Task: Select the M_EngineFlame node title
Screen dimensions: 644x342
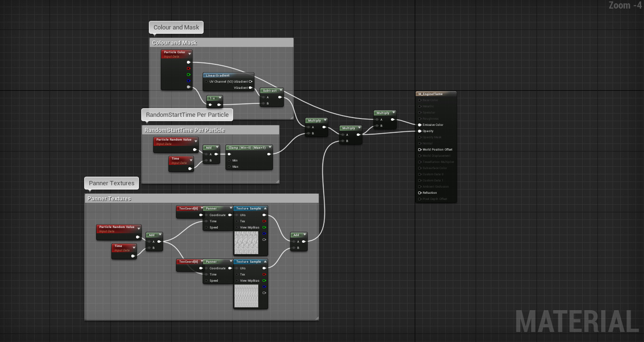Action: 430,94
